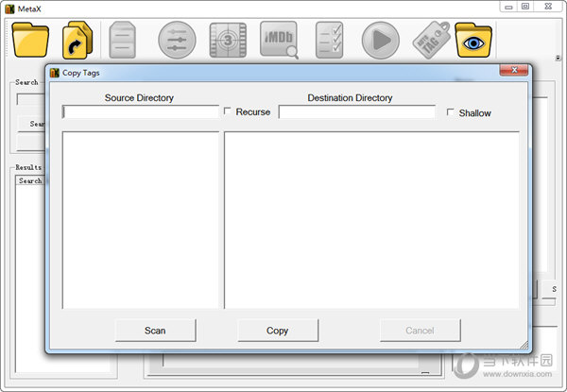Screen dimensions: 567x392
Task: Open the checklist toolbar icon
Action: tap(330, 40)
